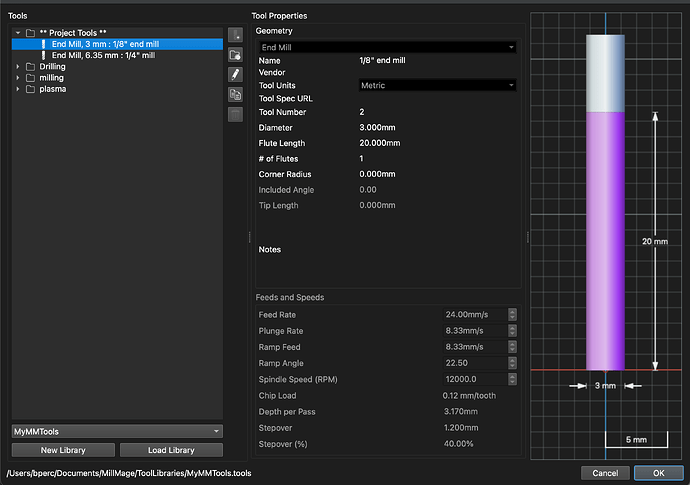Click the Diameter value 3.000mm
690x485 pixels.
(x=377, y=127)
